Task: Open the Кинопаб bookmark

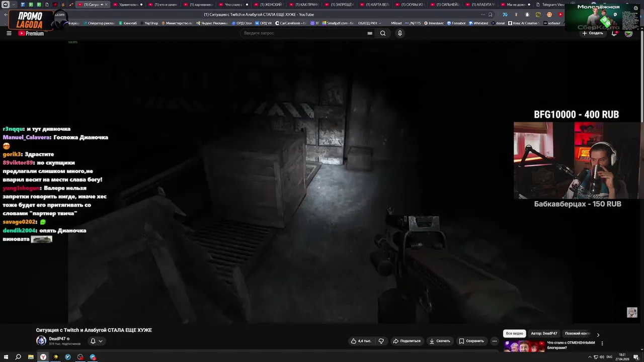Action: 127,23
